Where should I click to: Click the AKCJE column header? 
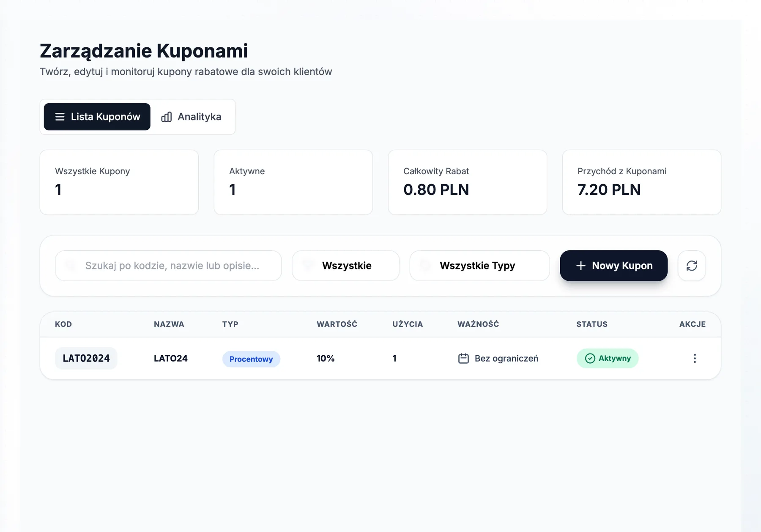click(693, 324)
